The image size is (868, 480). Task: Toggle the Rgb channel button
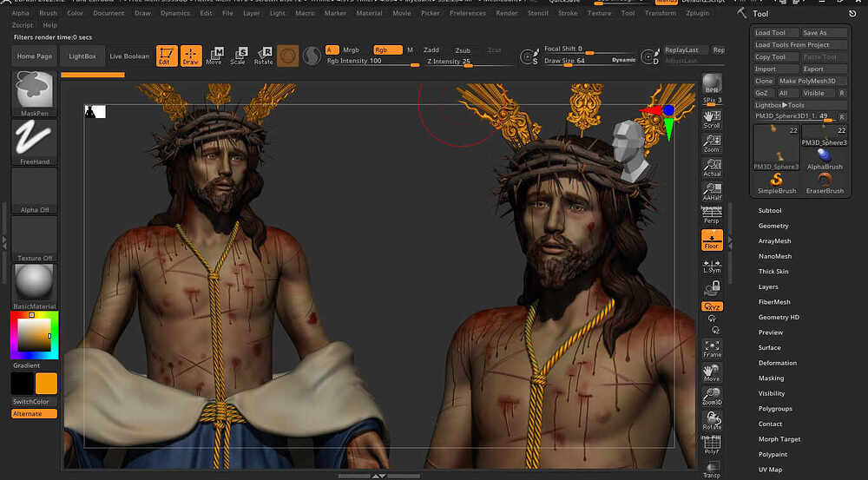[387, 49]
